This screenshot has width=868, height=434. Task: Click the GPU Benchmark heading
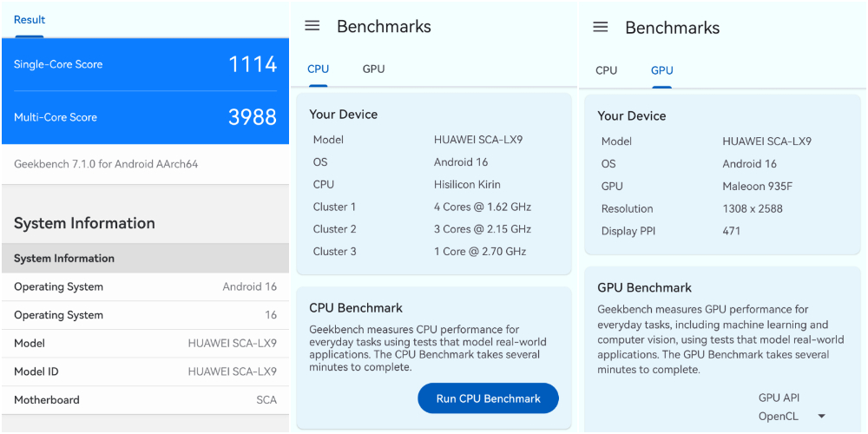tap(644, 288)
